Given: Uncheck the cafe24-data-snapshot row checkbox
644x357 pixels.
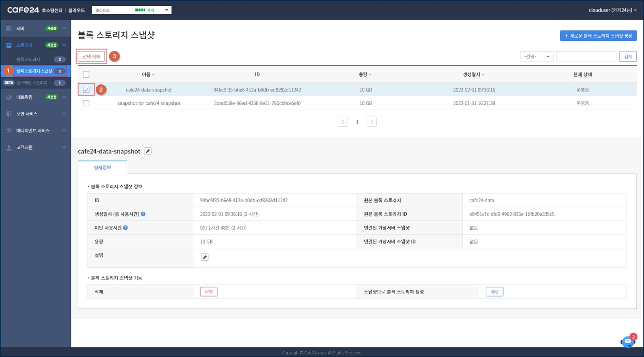Looking at the screenshot, I should [86, 90].
